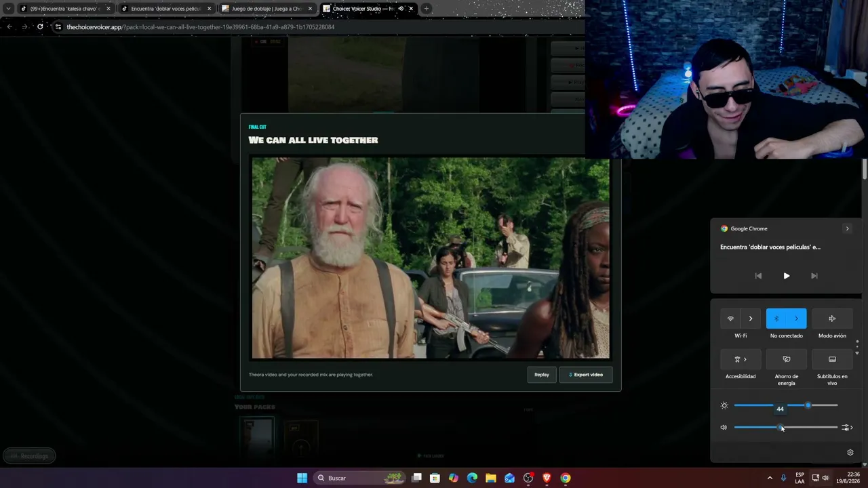Switch to 'Juego de doblaje' tab

[268, 9]
